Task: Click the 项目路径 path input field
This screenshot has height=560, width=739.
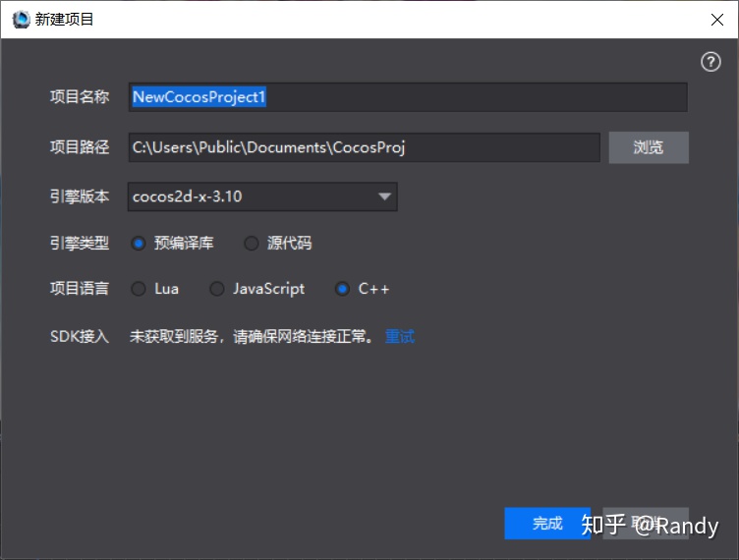Action: 364,147
